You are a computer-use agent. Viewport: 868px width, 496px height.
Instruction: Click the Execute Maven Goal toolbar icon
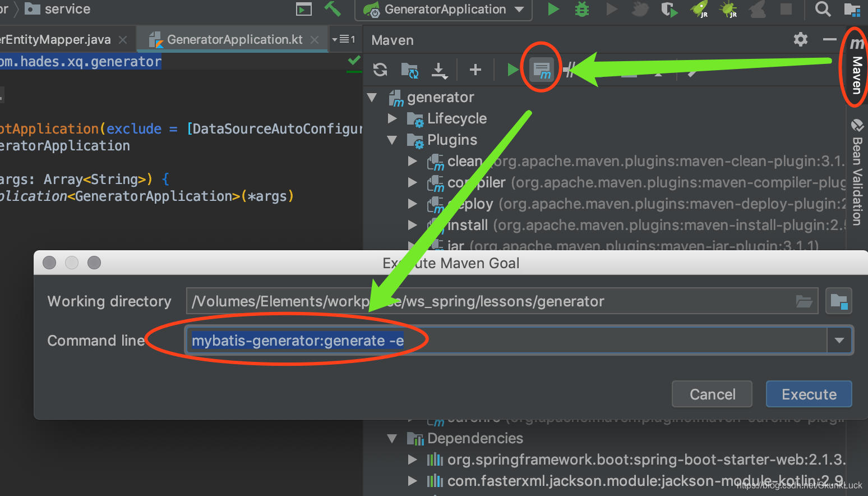pos(542,70)
